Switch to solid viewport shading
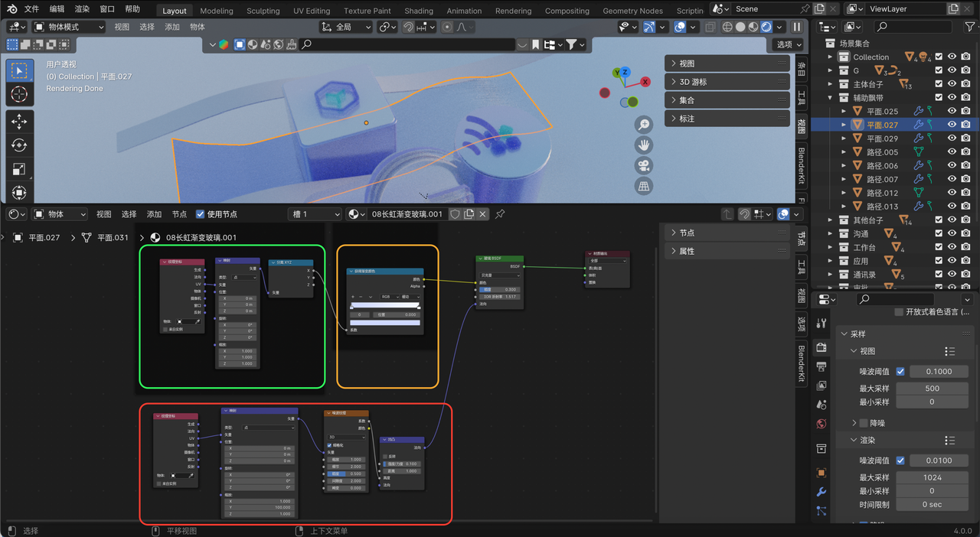The width and height of the screenshot is (980, 537). click(740, 27)
